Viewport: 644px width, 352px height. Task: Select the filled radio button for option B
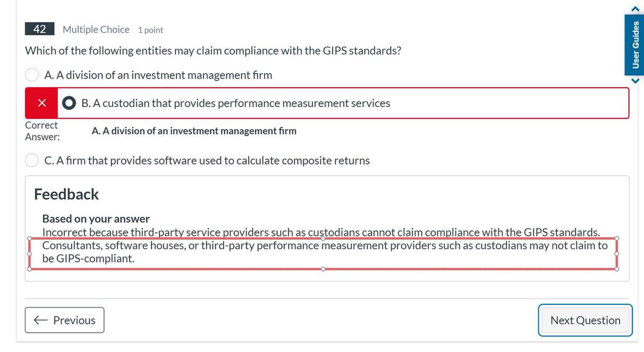click(x=69, y=103)
